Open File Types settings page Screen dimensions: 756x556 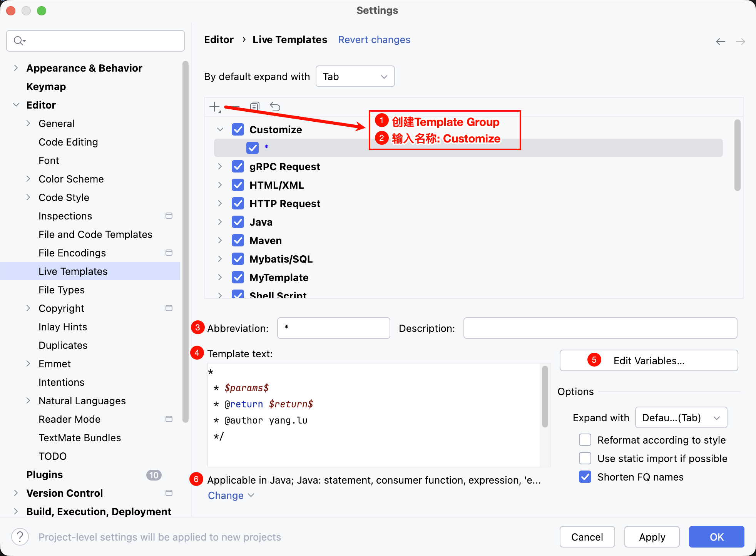click(x=62, y=290)
